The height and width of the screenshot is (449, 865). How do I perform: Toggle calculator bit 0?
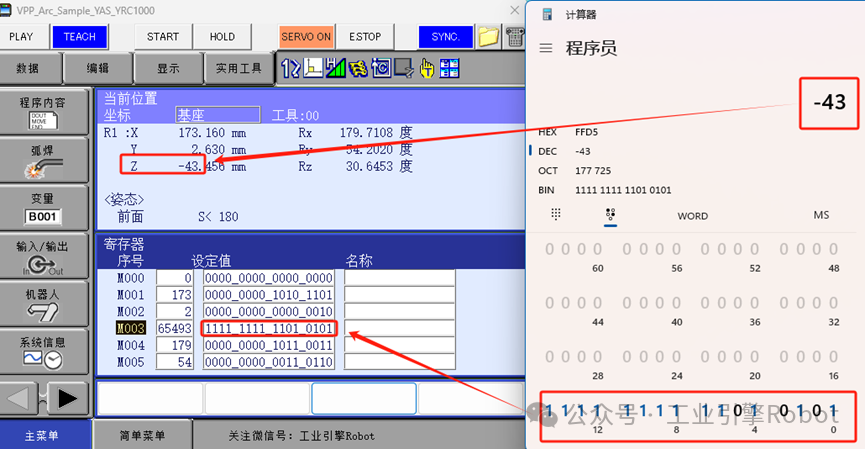pos(833,410)
